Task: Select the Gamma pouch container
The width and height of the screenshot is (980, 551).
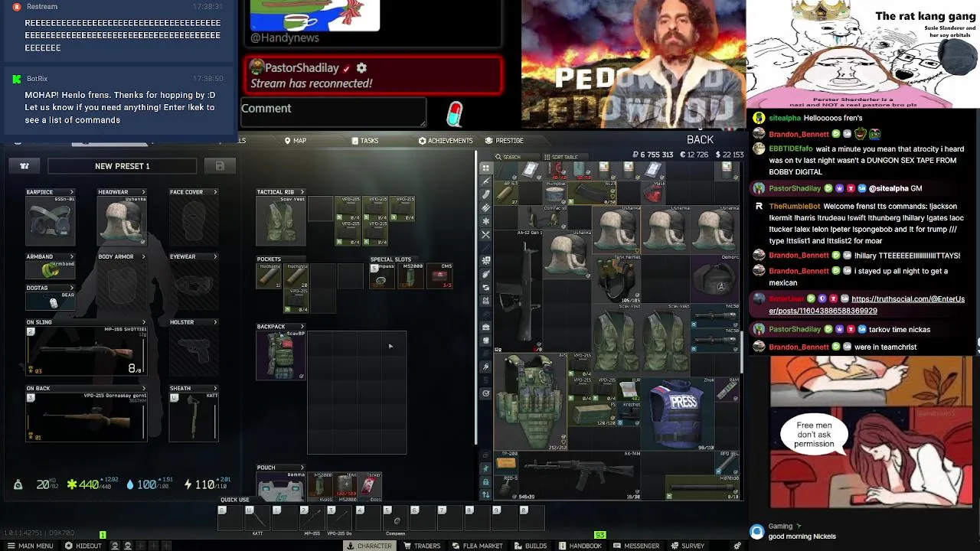Action: (x=280, y=486)
